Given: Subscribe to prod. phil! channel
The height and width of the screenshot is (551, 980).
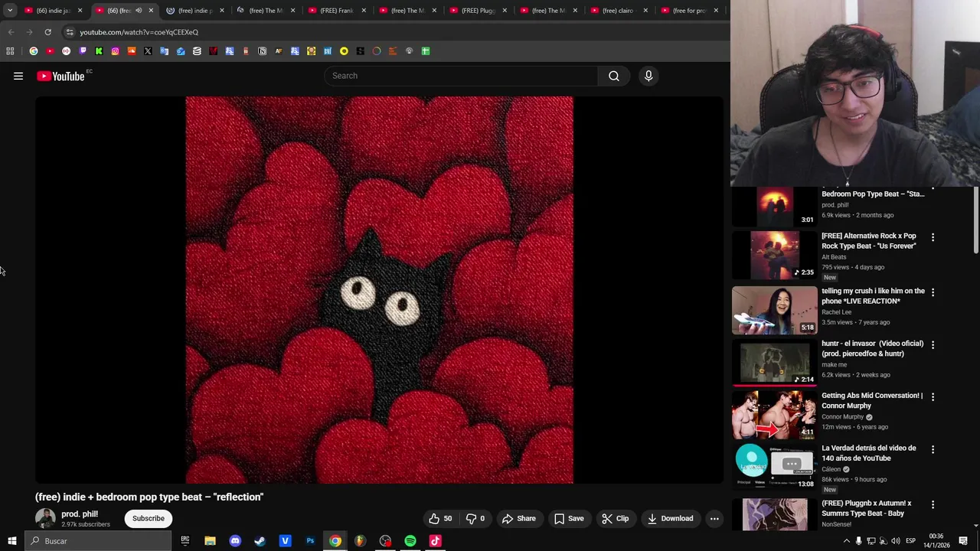Looking at the screenshot, I should (x=149, y=518).
